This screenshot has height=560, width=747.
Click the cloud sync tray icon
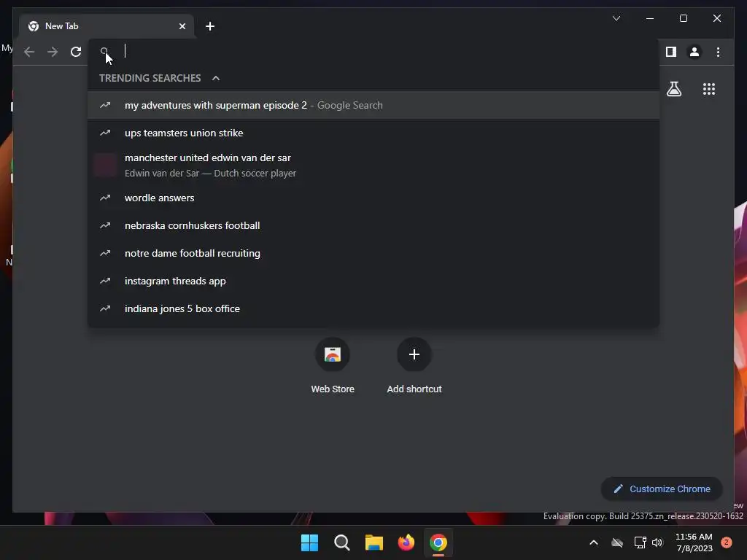[617, 542]
